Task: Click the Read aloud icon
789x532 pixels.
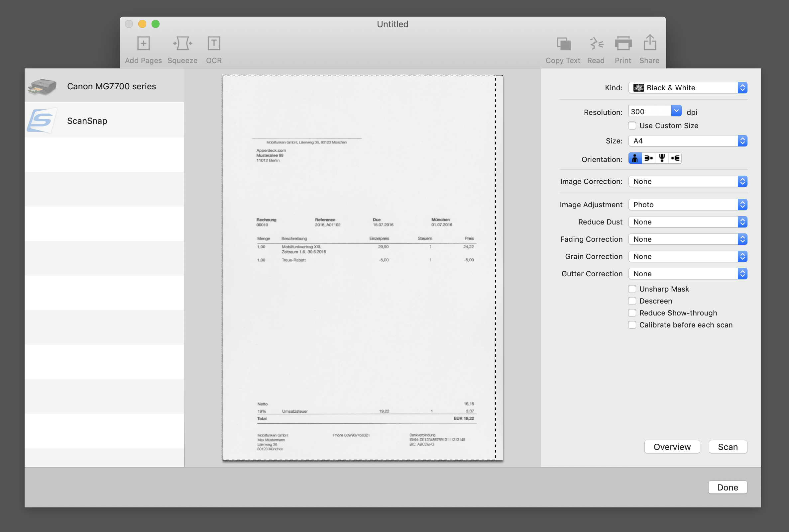Action: [596, 44]
